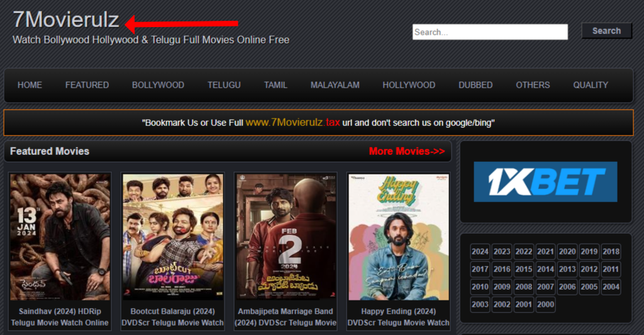Filter movies by year 2010
This screenshot has width=644, height=335.
point(480,287)
